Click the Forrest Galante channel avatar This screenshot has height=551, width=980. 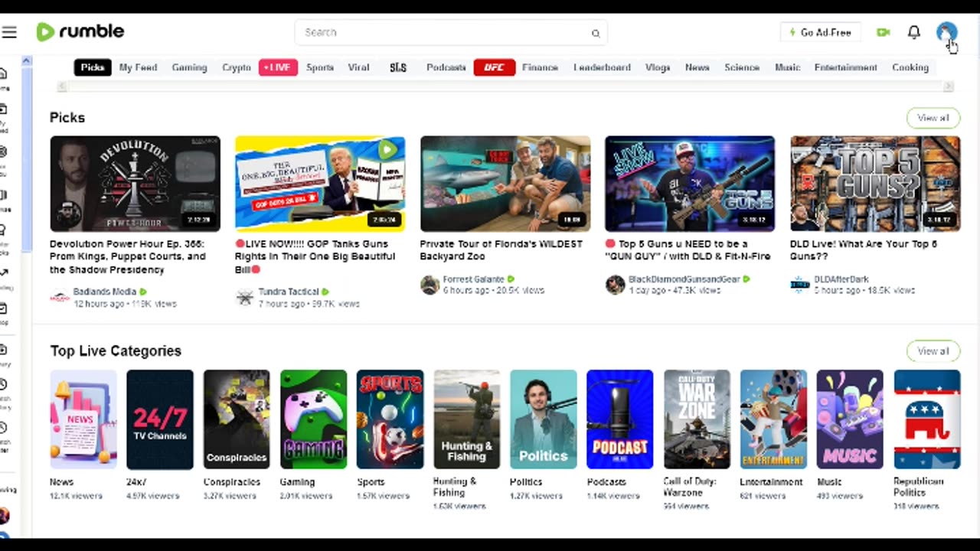[430, 285]
